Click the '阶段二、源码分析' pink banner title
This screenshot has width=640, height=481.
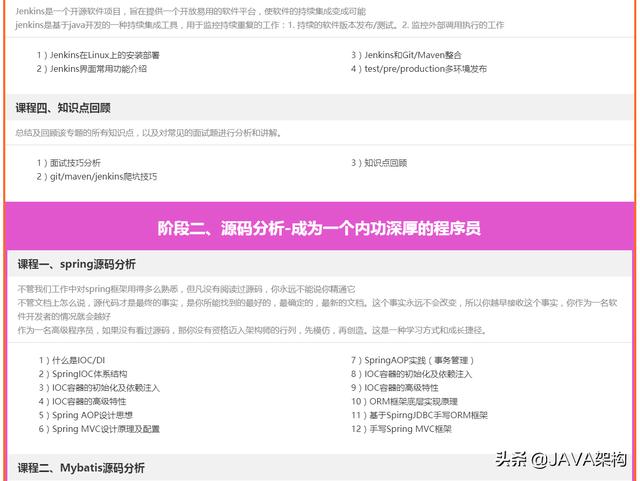(x=319, y=228)
